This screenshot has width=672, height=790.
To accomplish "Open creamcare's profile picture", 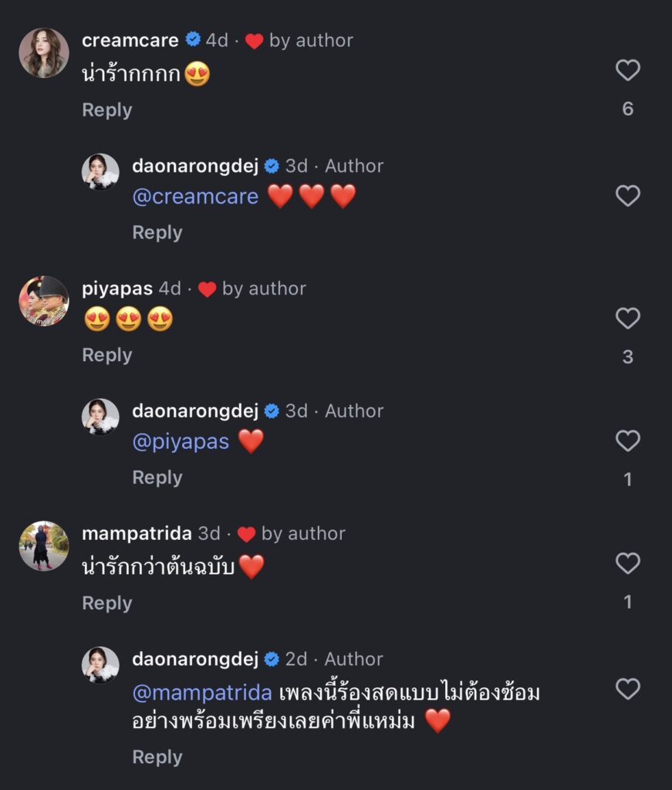I will pyautogui.click(x=44, y=53).
